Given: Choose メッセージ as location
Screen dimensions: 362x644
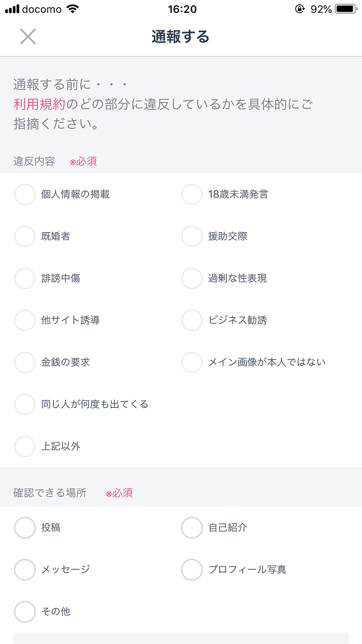Looking at the screenshot, I should tap(25, 569).
